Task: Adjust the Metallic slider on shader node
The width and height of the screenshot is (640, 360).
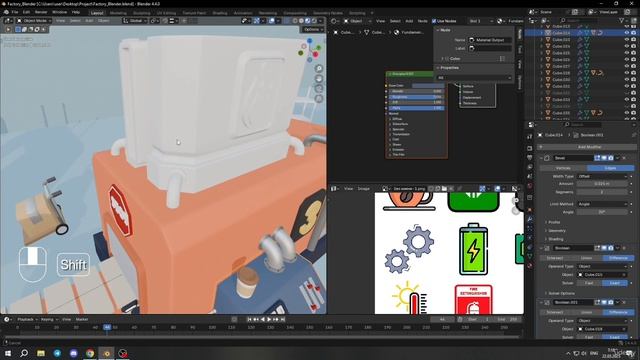Action: [x=416, y=91]
